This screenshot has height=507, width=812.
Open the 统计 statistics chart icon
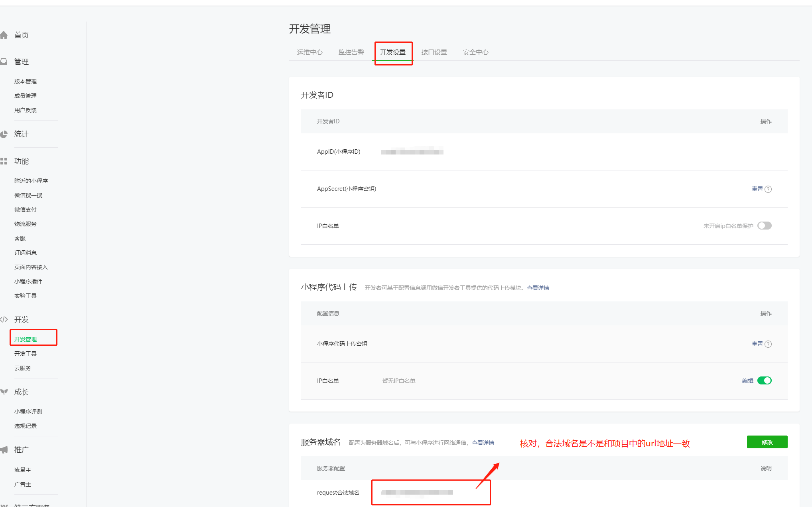click(4, 134)
